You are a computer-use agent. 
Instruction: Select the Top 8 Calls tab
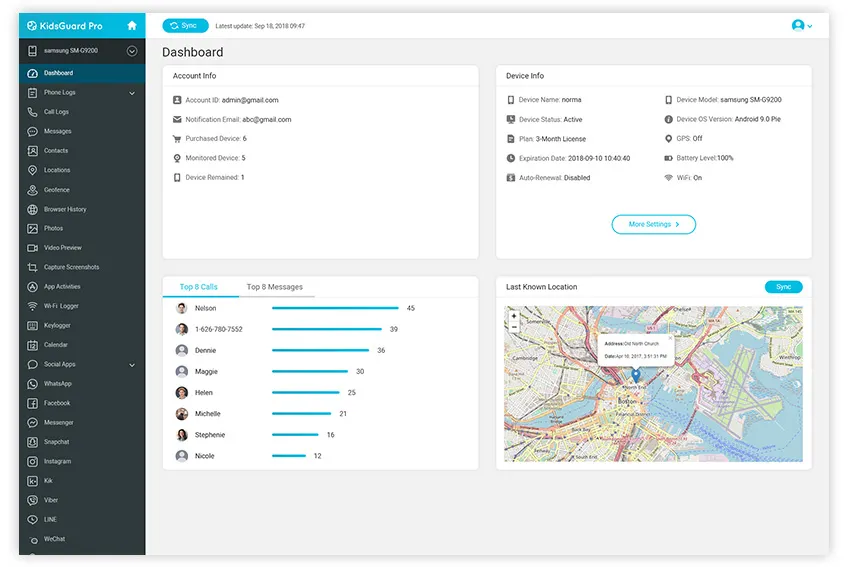click(x=198, y=287)
